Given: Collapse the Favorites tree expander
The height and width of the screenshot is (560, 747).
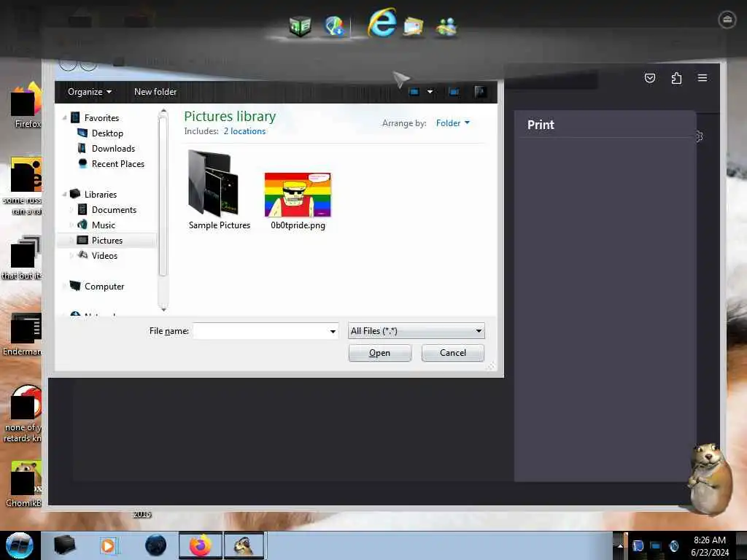Looking at the screenshot, I should [x=64, y=117].
